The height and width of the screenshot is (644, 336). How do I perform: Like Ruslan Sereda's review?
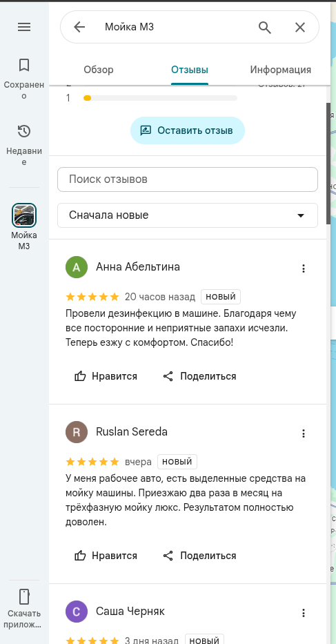(x=106, y=556)
